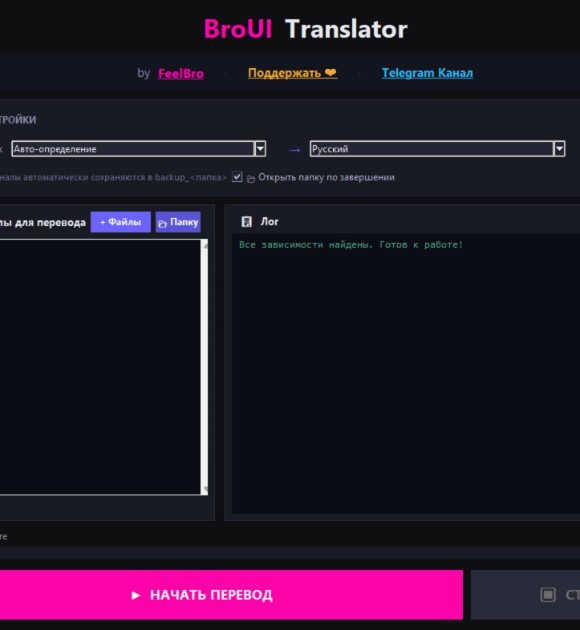Start translation with НАЧАТЬ ПЕРЕВОД
Viewport: 580px width, 630px height.
[x=231, y=595]
